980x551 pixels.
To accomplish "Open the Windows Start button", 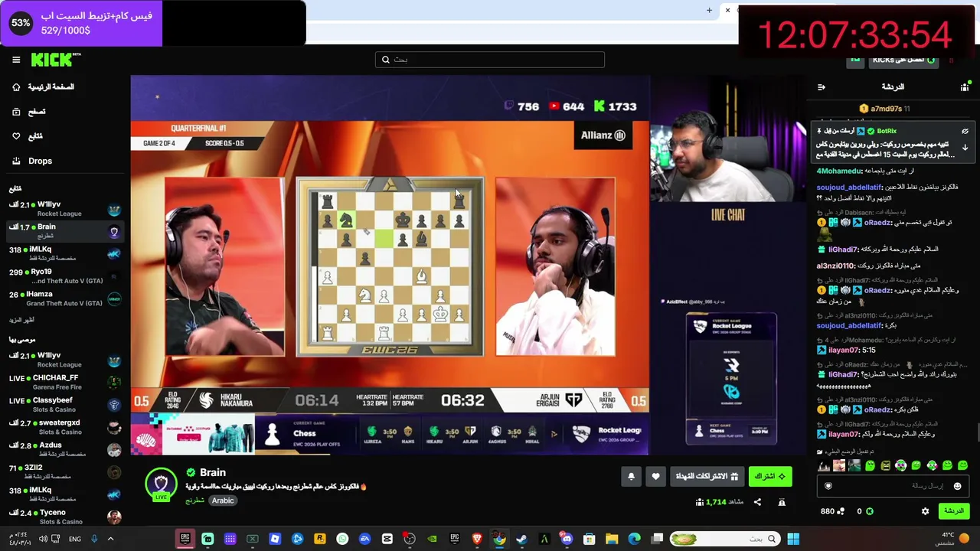I will (x=793, y=539).
